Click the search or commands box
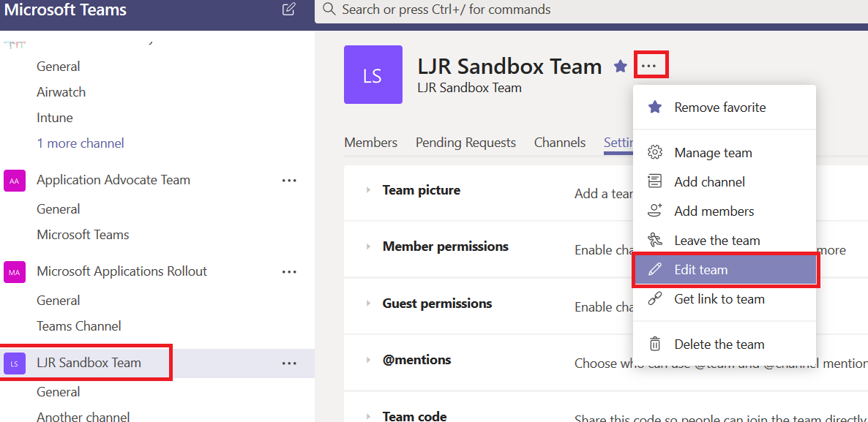The width and height of the screenshot is (868, 422). coord(591,10)
